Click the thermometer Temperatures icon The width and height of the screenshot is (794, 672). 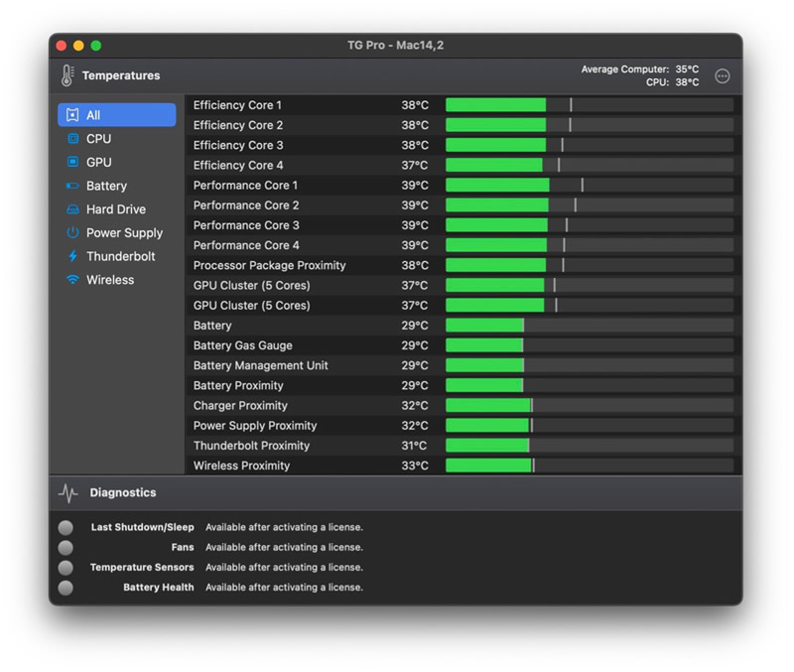point(67,75)
